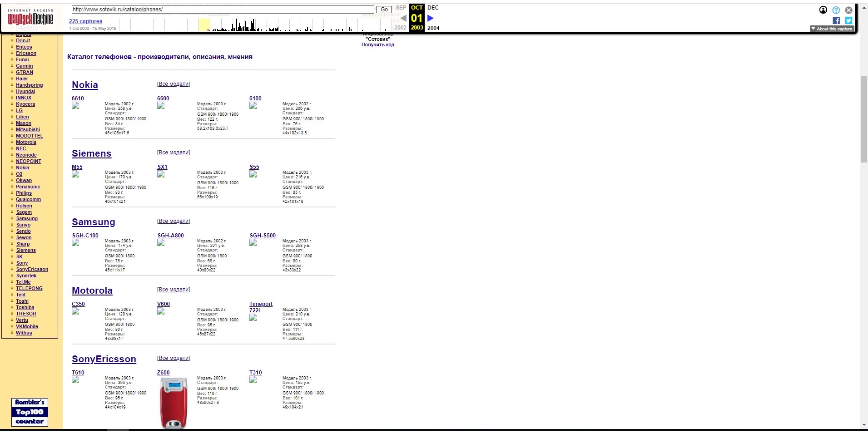Open the Nokia manufacturer heading link

tap(85, 85)
